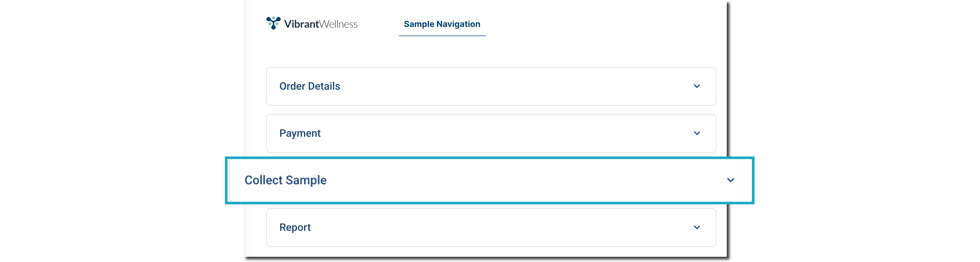
Task: Click the underline beneath Sample Navigation
Action: pyautogui.click(x=442, y=36)
